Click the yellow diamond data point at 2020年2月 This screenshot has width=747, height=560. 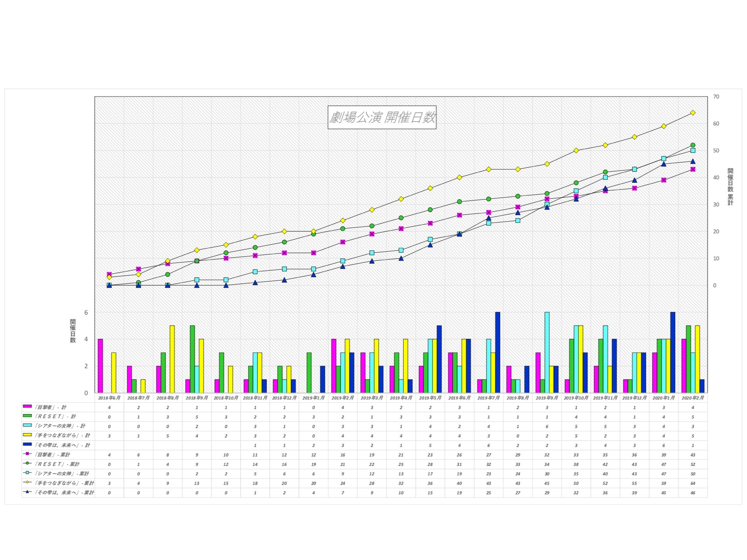point(693,113)
